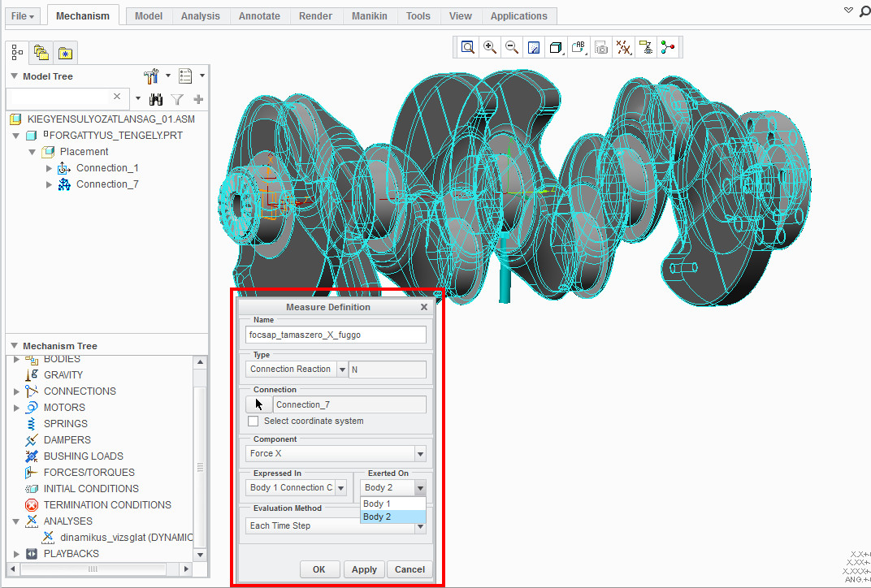The height and width of the screenshot is (588, 871).
Task: Open the Component dropdown Force X
Action: tap(421, 454)
